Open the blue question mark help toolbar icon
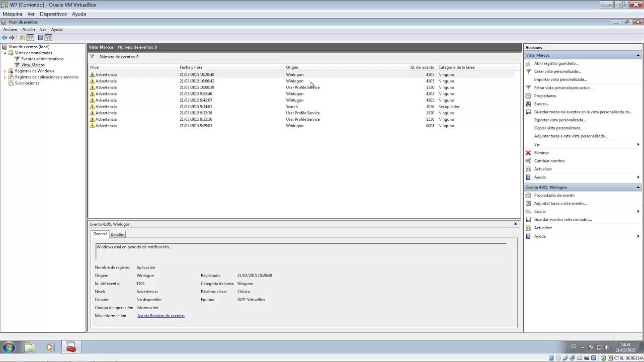This screenshot has width=644, height=362. pos(40,38)
